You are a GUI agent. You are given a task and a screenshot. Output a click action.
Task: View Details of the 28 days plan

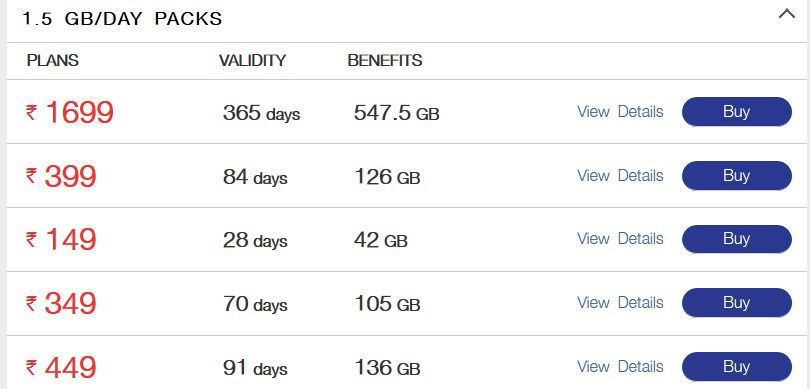tap(620, 239)
